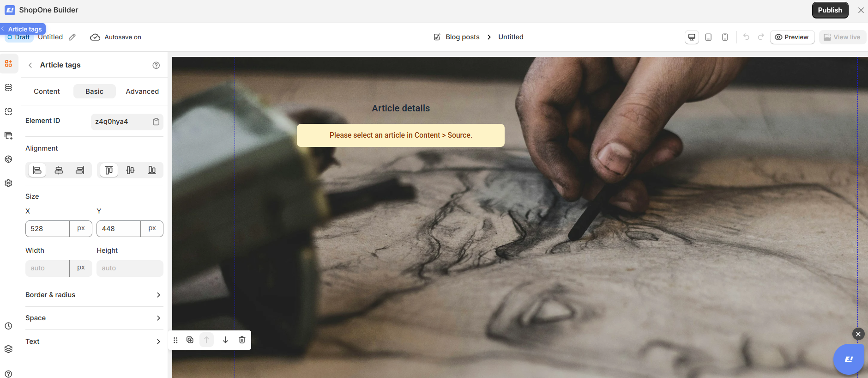Viewport: 868px width, 378px height.
Task: Select align bottom vertical option
Action: click(152, 170)
